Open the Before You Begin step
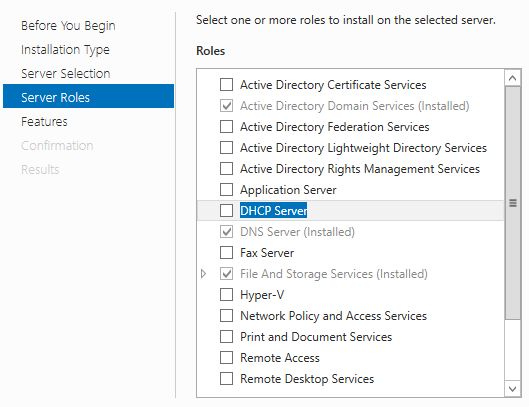This screenshot has height=407, width=529. pyautogui.click(x=68, y=26)
